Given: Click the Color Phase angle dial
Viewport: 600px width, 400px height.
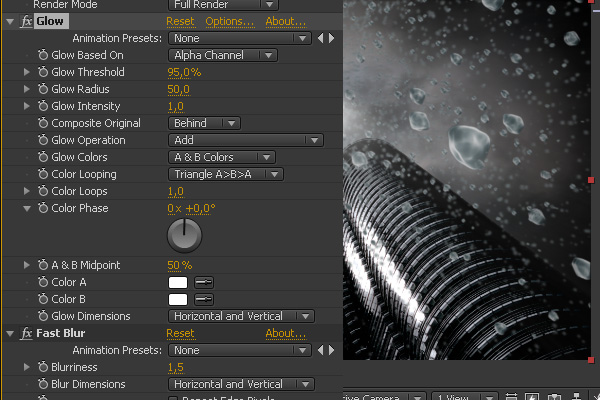Looking at the screenshot, I should click(x=184, y=235).
